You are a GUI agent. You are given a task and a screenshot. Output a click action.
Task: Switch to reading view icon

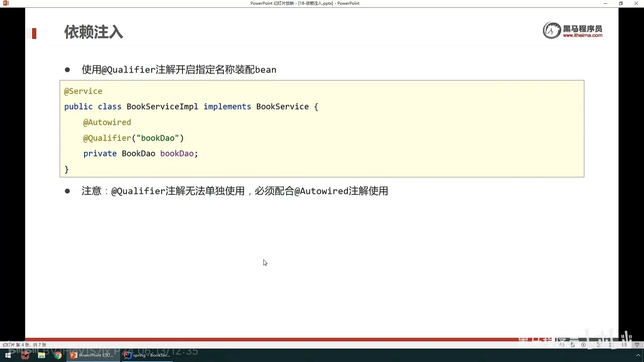pyautogui.click(x=624, y=345)
